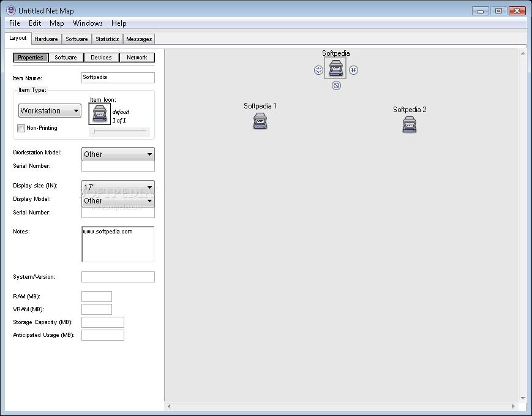This screenshot has height=416, width=532.
Task: Click the VRAM (MB) input field
Action: pyautogui.click(x=97, y=309)
